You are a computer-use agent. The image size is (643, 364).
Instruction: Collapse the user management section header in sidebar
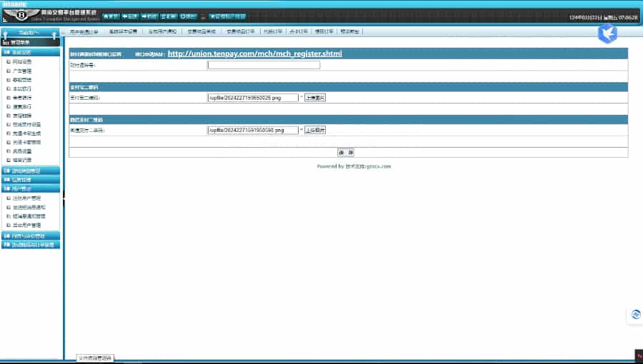(31, 188)
